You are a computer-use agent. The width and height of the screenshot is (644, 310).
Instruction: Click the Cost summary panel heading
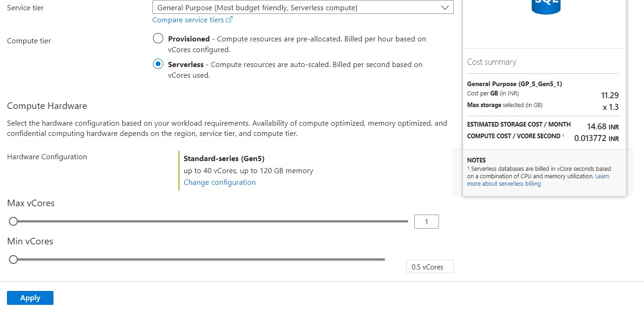coord(491,61)
